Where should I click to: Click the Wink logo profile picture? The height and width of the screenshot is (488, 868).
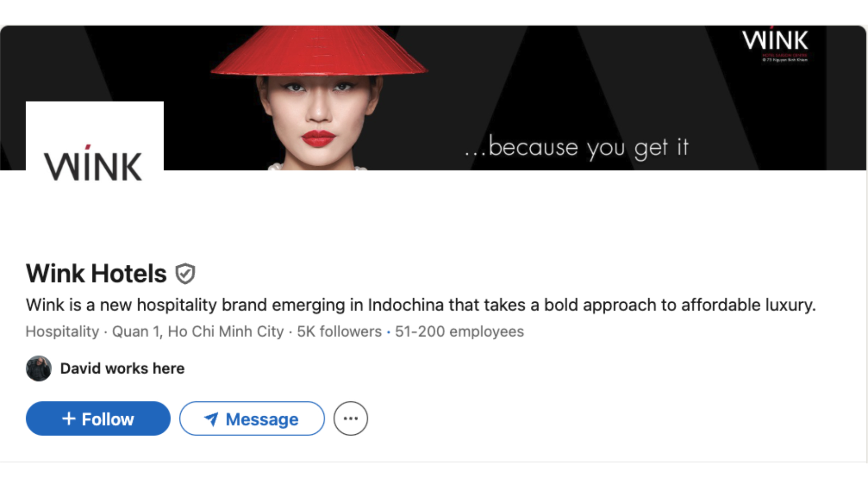(94, 149)
